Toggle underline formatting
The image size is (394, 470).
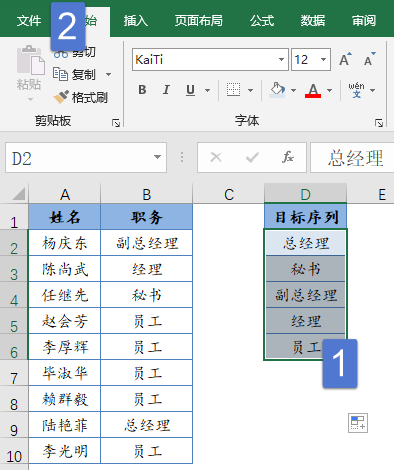[190, 90]
